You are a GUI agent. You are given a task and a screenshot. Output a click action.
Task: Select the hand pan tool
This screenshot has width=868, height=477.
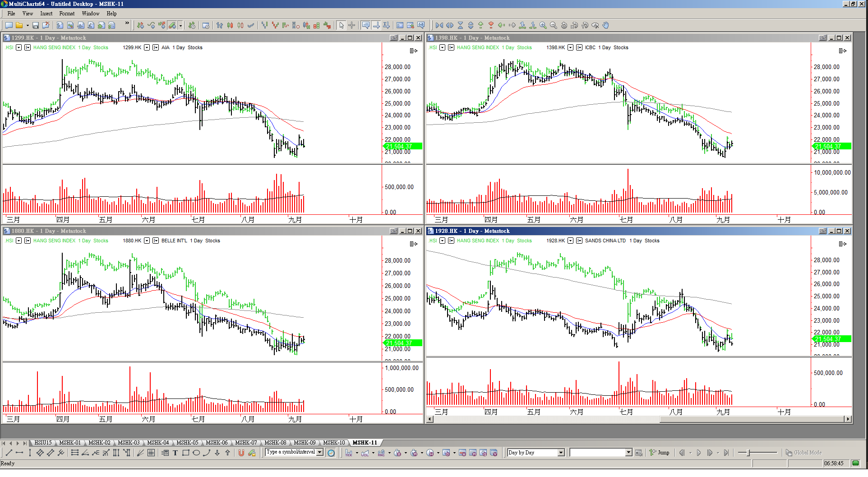[606, 25]
